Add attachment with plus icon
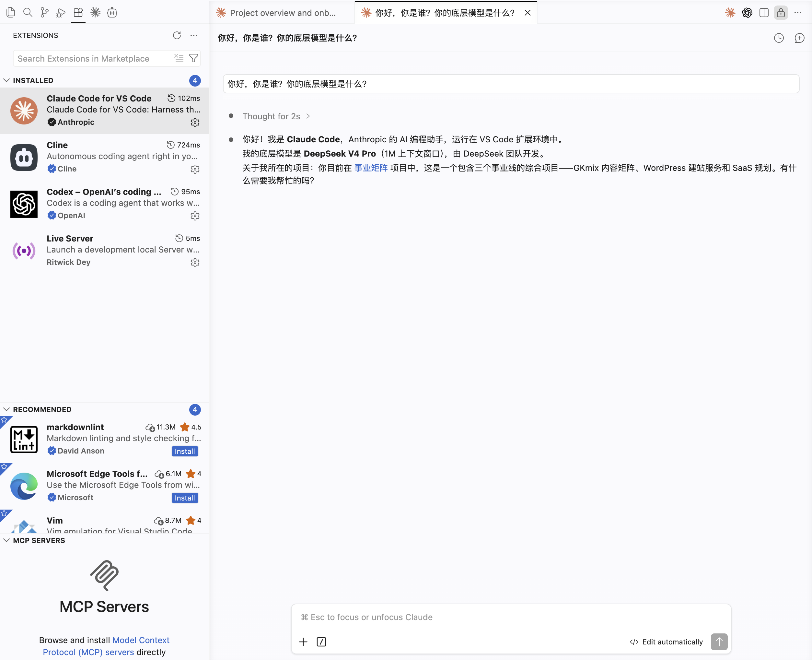This screenshot has width=812, height=660. coord(303,642)
